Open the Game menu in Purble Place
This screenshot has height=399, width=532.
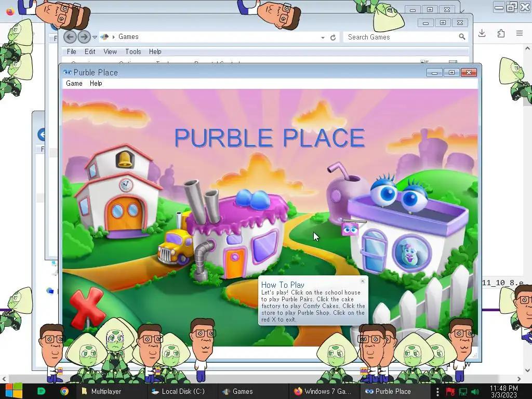pos(74,84)
